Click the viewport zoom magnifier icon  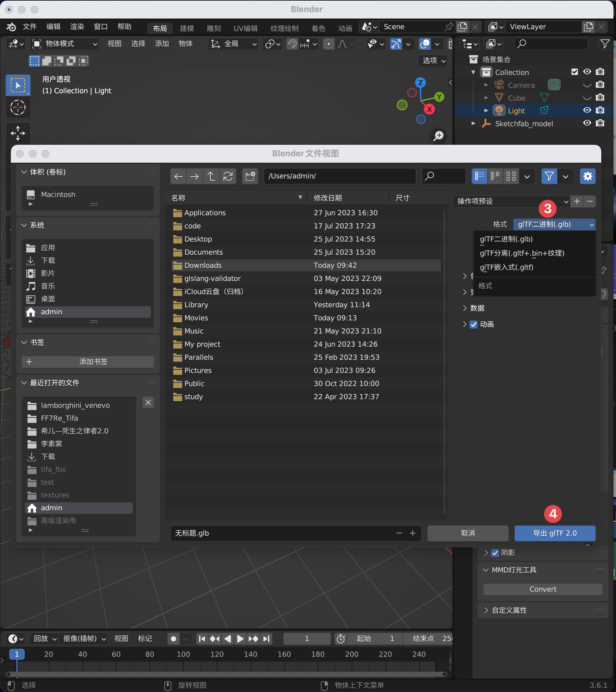[x=439, y=136]
